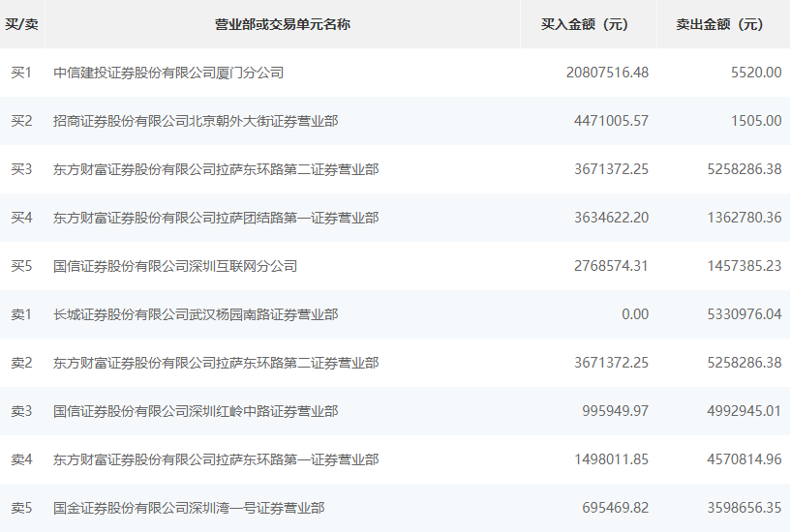
Task: Click sell amount 1505.00
Action: [x=756, y=121]
